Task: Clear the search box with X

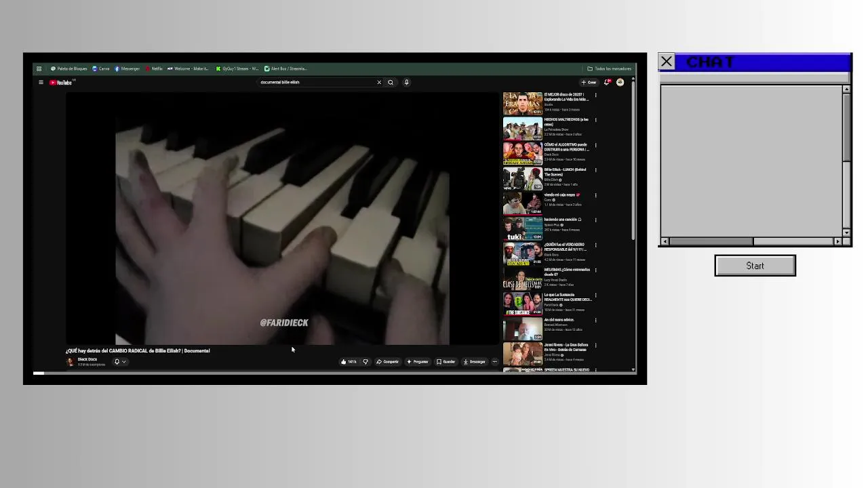Action: pos(379,83)
